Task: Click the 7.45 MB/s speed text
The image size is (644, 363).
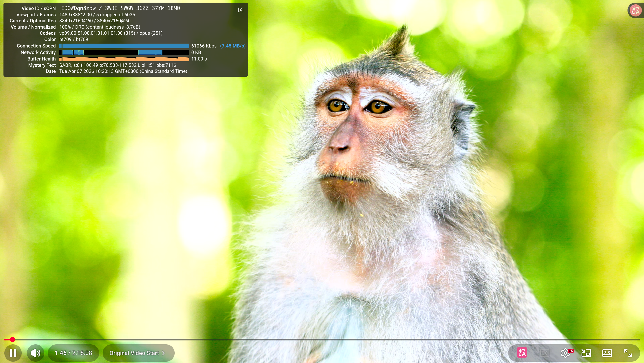Action: coord(233,46)
